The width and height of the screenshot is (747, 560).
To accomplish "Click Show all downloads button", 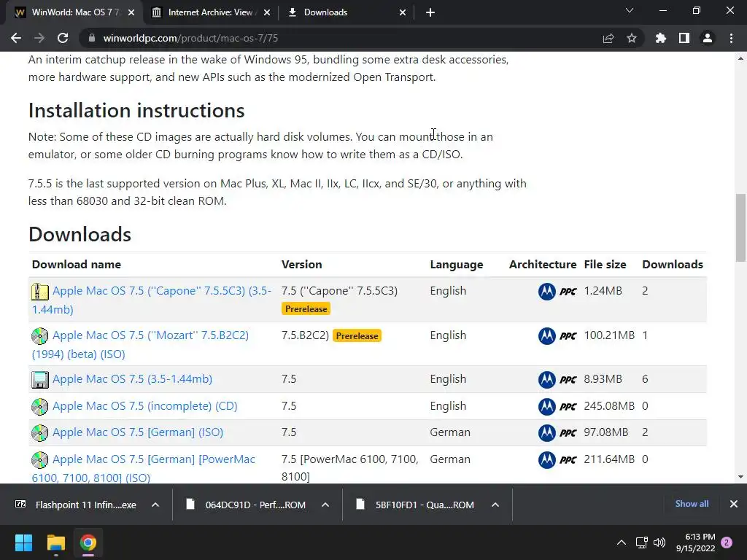I will tap(692, 504).
